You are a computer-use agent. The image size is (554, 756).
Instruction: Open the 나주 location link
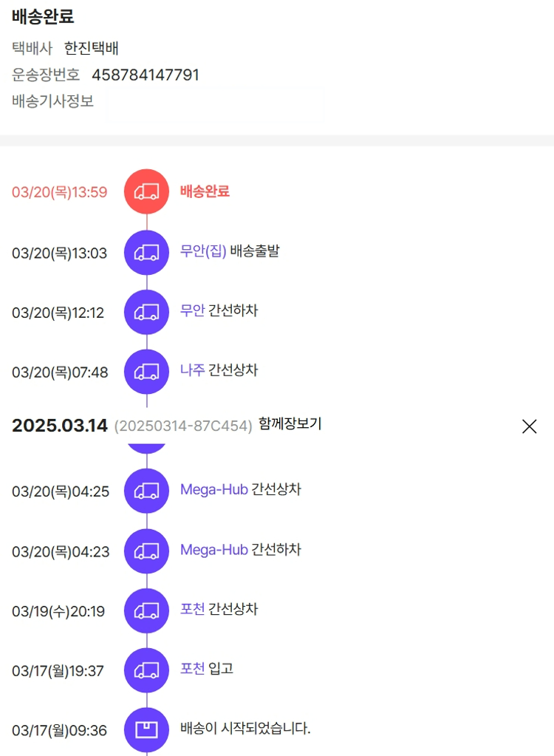click(x=192, y=370)
